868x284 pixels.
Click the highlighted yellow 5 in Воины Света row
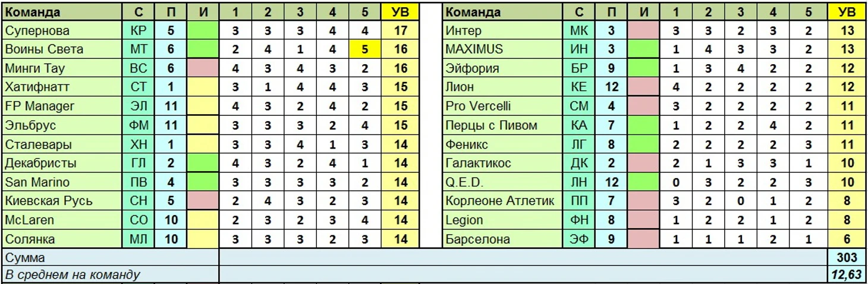point(364,49)
